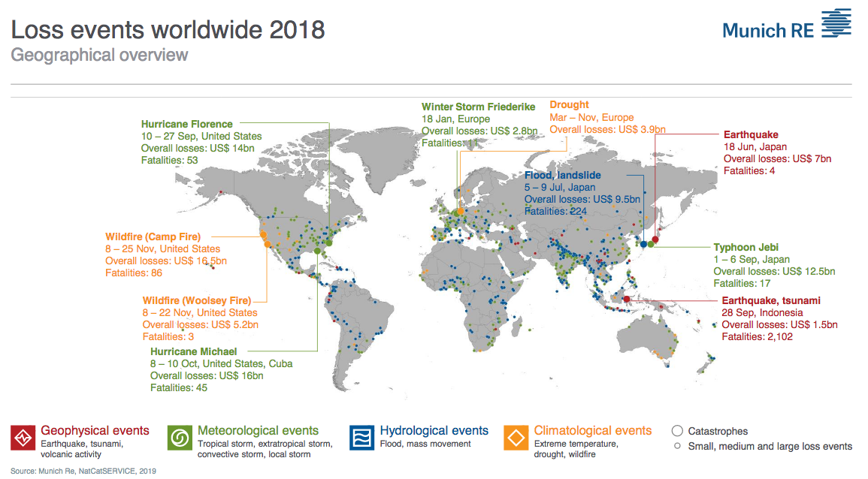Click the large Catastrophes circle symbol
The image size is (868, 479).
point(677,431)
